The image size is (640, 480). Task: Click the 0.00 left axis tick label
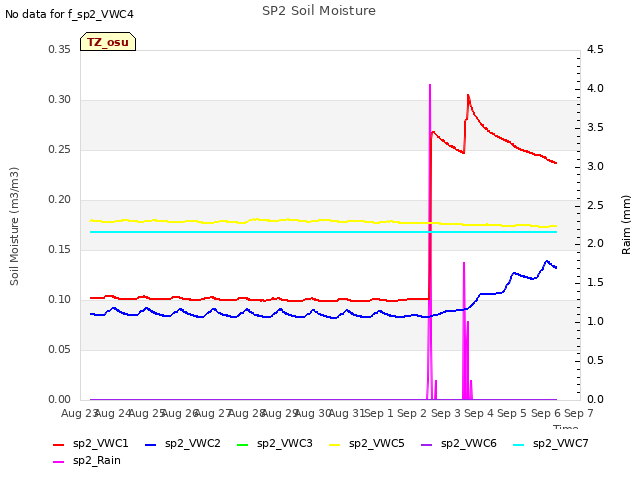pos(60,400)
